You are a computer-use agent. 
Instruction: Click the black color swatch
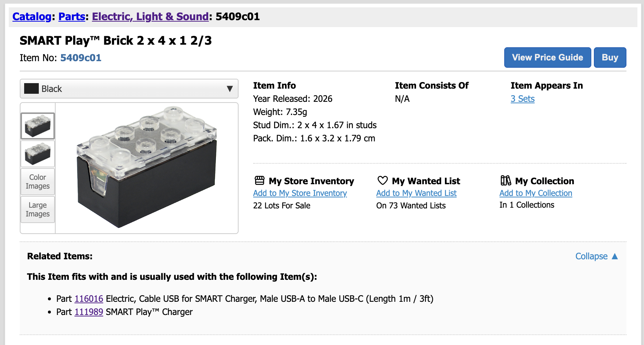tap(31, 89)
